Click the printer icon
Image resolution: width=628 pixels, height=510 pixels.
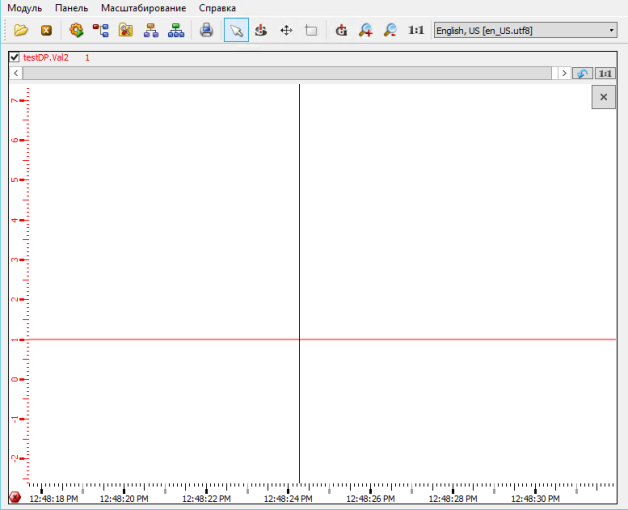[x=207, y=31]
